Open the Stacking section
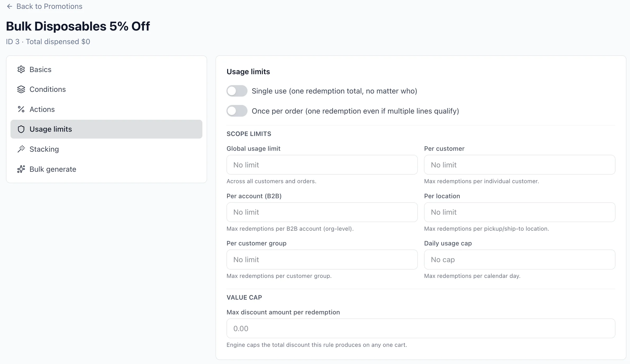 pos(44,149)
